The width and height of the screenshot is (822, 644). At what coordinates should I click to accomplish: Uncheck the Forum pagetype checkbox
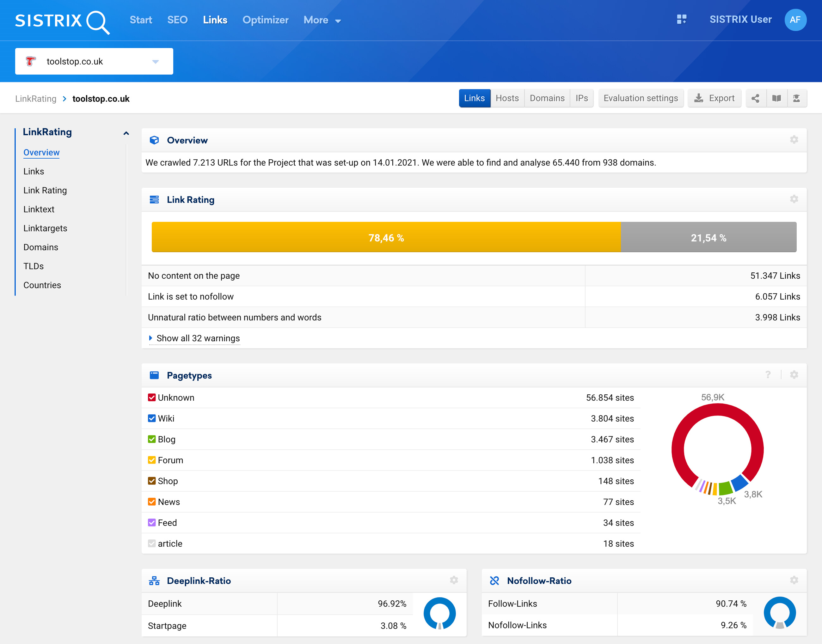152,460
